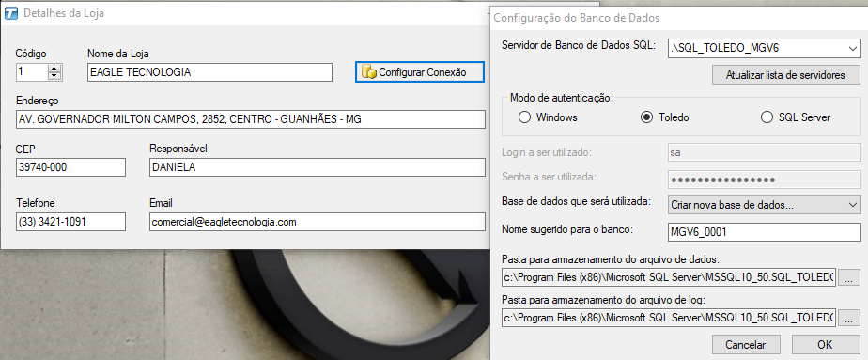Edit the Nome da Loja field
868x360 pixels.
pos(209,72)
